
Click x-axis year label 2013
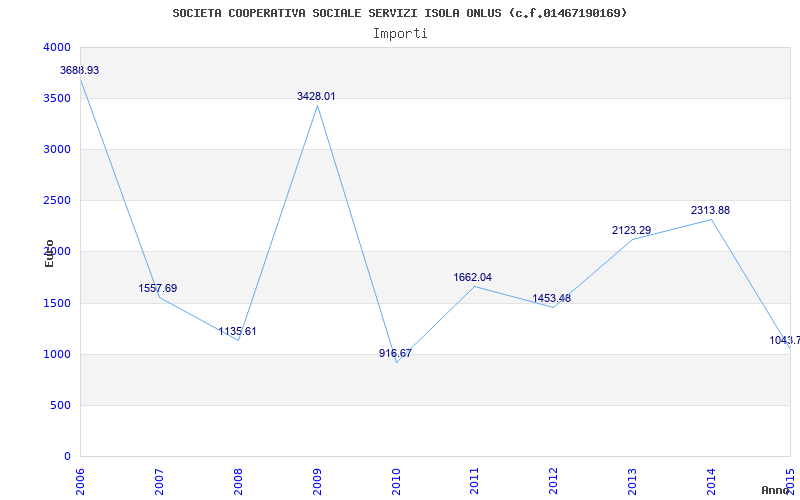click(633, 481)
